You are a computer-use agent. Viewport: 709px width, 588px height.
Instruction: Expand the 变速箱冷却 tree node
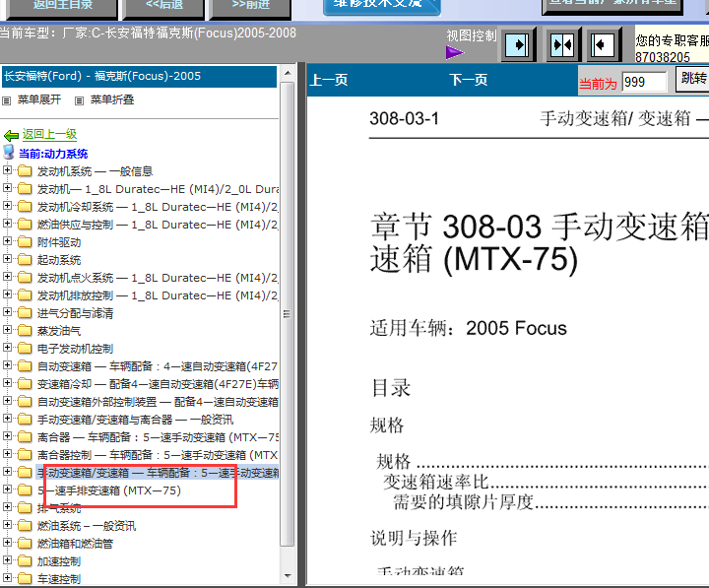coord(7,383)
